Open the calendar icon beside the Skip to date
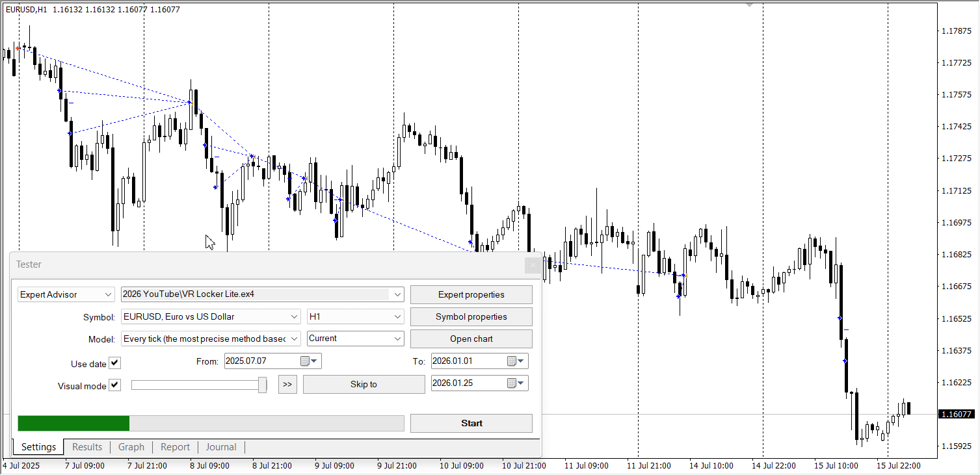 click(513, 383)
